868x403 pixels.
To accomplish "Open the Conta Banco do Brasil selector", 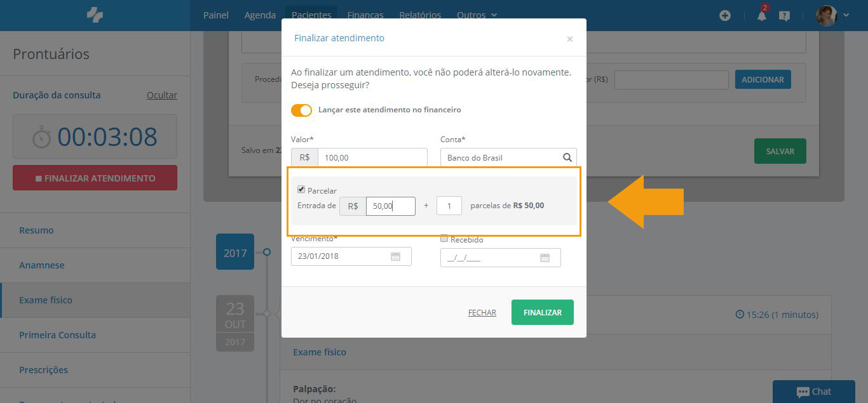I will click(x=508, y=157).
